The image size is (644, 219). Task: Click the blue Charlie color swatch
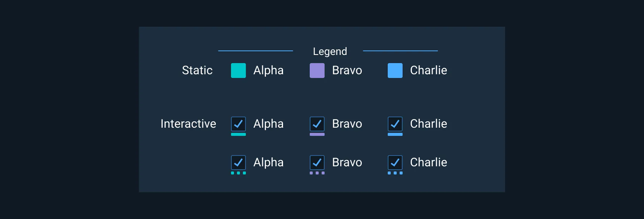tap(395, 71)
